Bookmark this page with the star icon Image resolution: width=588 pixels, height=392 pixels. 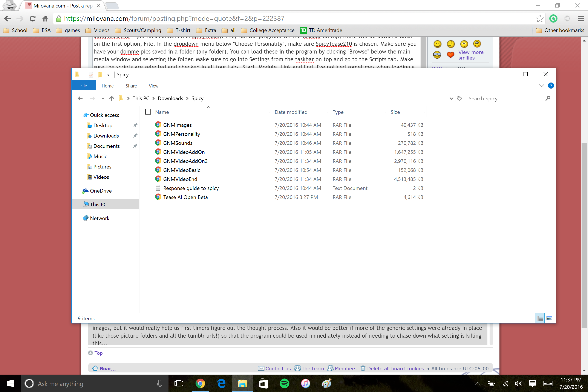point(539,18)
